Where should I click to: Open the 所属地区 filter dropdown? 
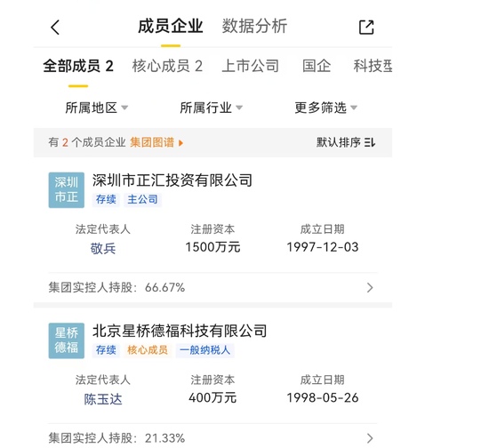pos(96,108)
